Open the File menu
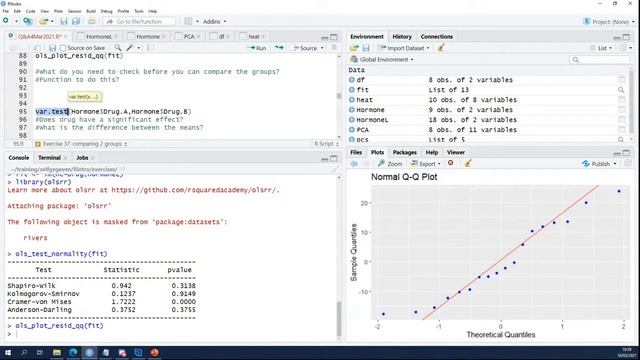 [x=5, y=11]
